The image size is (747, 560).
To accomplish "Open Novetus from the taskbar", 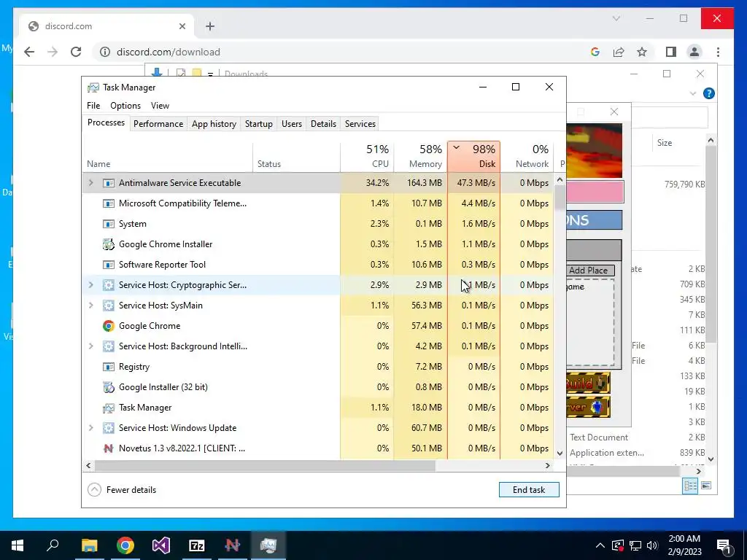I will pyautogui.click(x=233, y=545).
